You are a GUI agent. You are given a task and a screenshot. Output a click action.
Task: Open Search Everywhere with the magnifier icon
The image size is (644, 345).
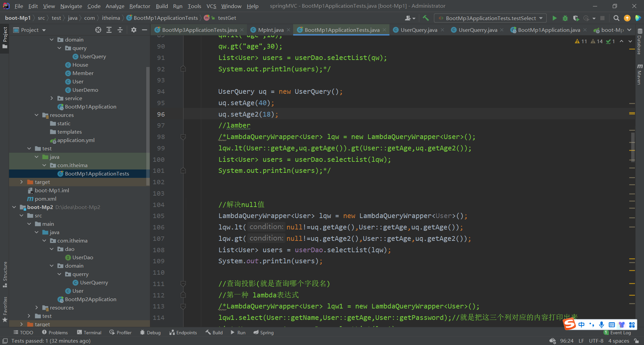[x=616, y=18]
